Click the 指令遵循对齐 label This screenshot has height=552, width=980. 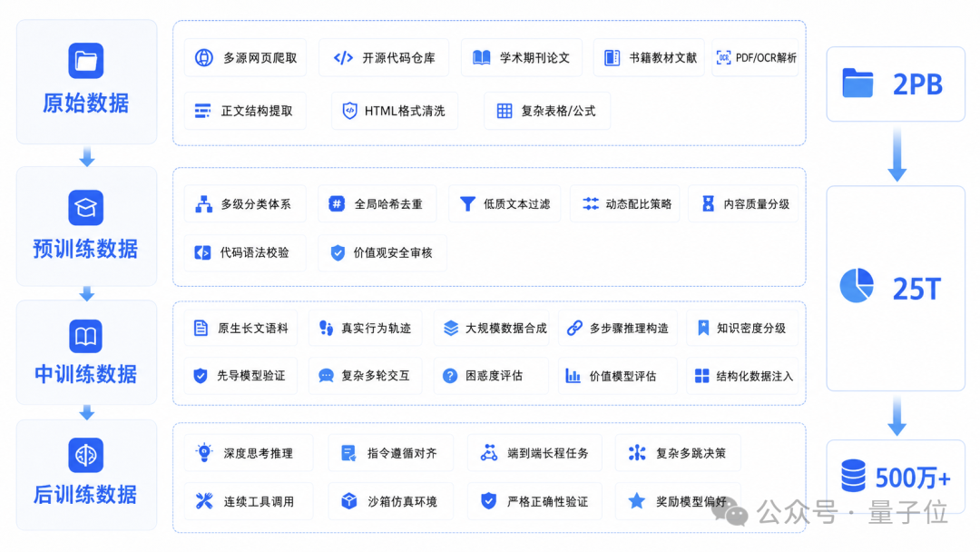click(402, 453)
